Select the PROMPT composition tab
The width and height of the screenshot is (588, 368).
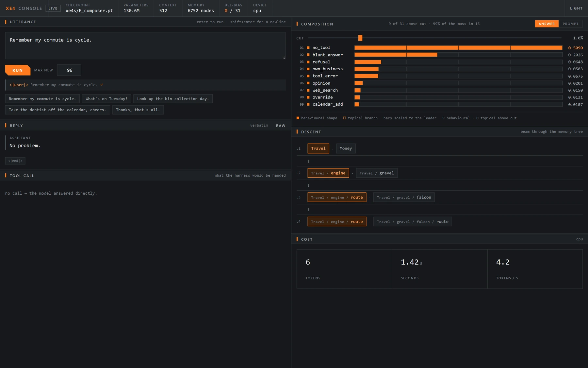click(570, 24)
